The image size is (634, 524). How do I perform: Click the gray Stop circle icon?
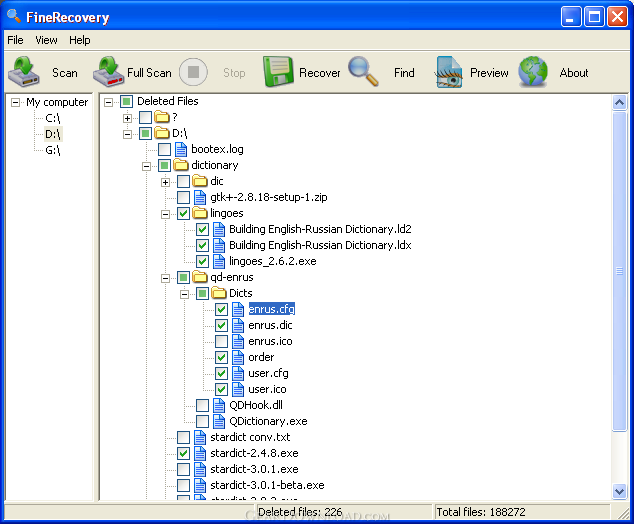(x=193, y=72)
